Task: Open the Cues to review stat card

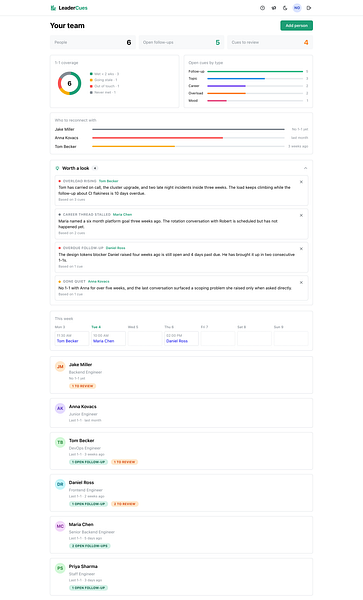Action: point(270,42)
